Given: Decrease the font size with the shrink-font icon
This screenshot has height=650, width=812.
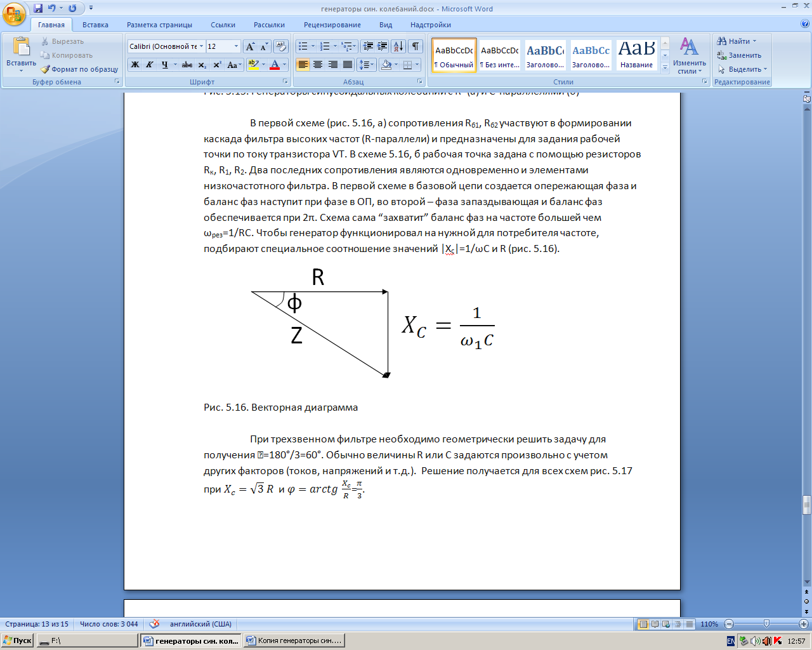Looking at the screenshot, I should (264, 46).
